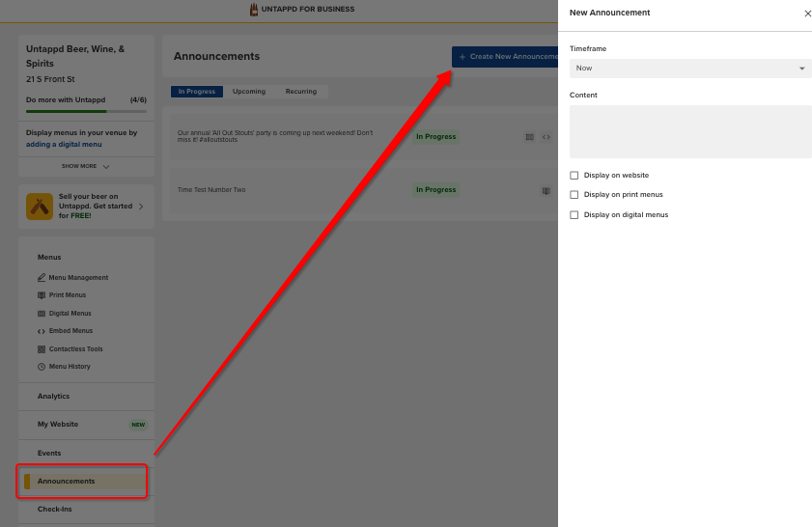Click the Menu Management pencil icon

tap(42, 277)
